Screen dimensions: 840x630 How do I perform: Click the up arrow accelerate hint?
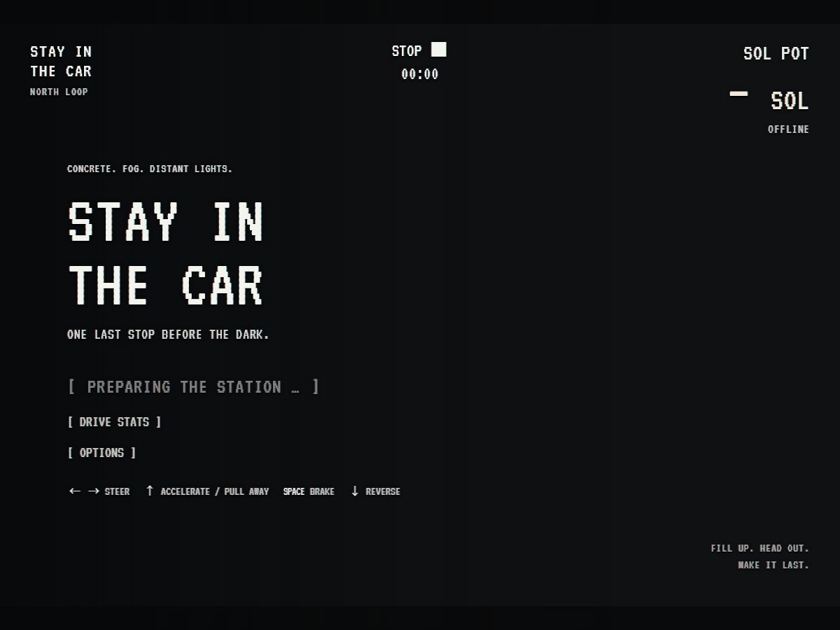pos(207,491)
